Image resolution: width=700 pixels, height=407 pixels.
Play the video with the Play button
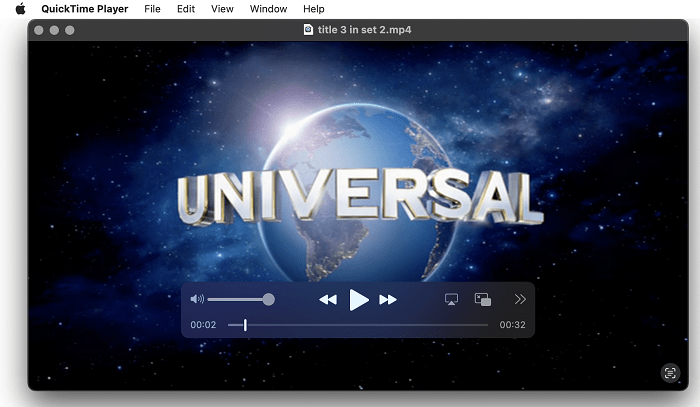point(359,300)
